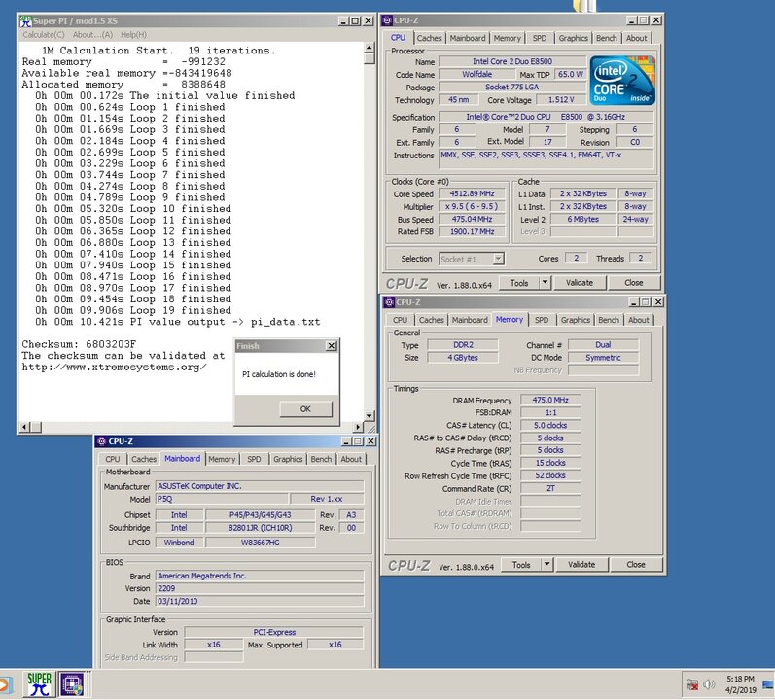Open CPU-Z from the taskbar
Viewport: 775px width, 700px height.
[73, 684]
